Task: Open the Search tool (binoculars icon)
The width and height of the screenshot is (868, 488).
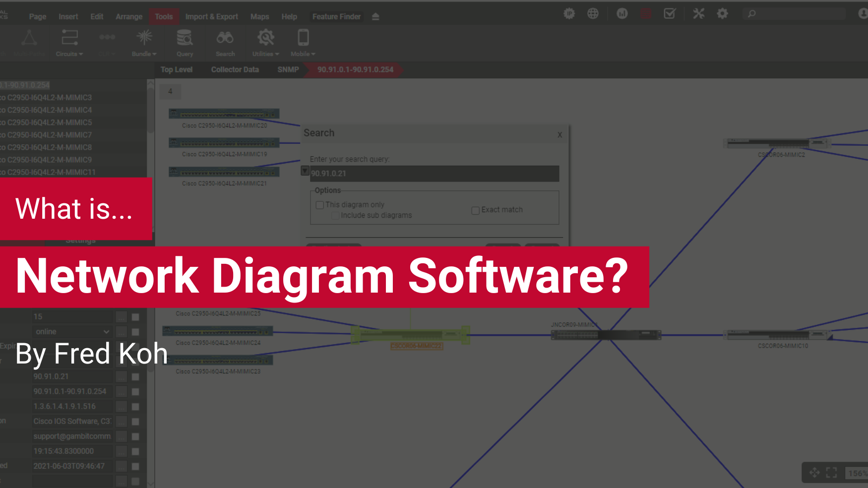Action: pos(225,42)
